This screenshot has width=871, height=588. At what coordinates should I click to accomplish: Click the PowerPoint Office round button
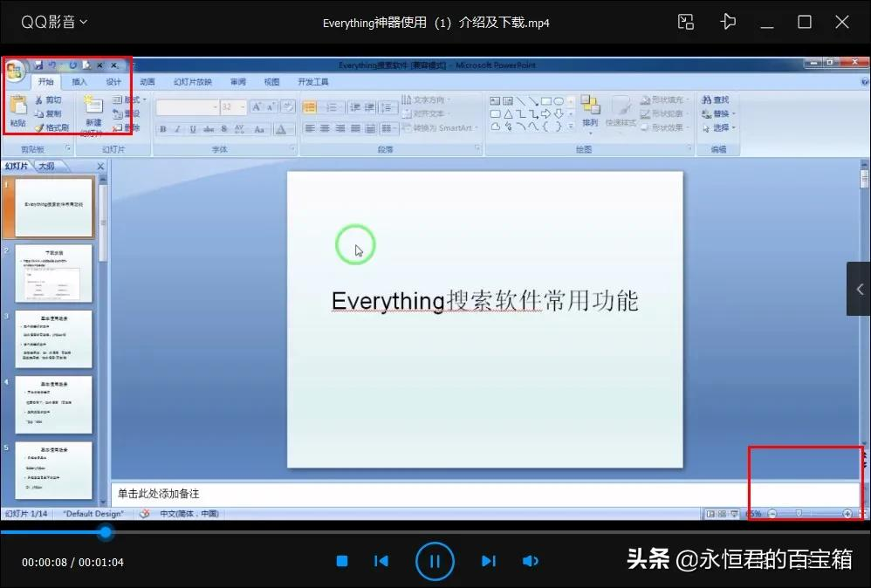tap(15, 71)
